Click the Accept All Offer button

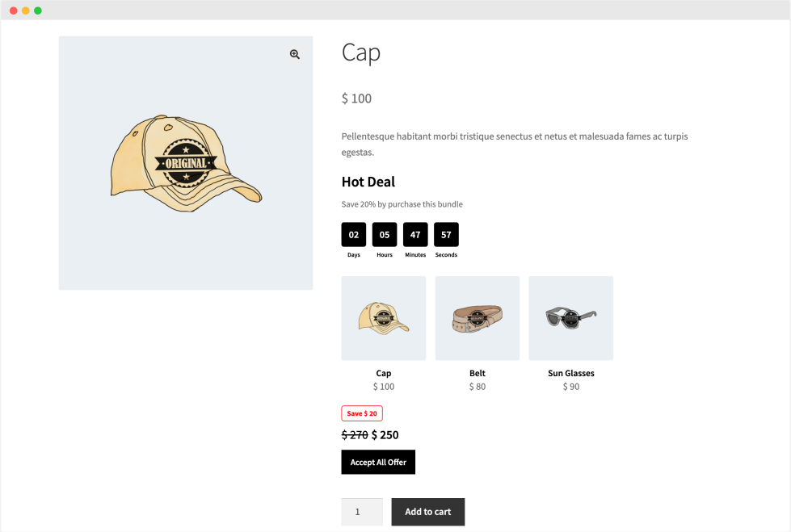click(x=378, y=463)
